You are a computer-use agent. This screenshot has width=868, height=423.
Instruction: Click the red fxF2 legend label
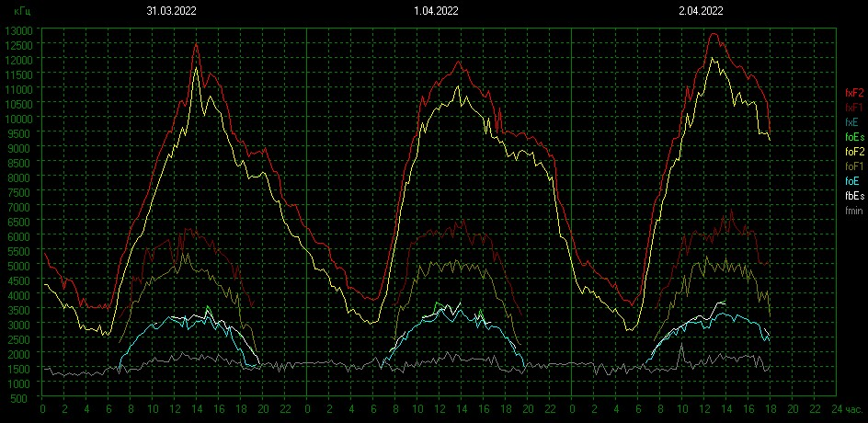853,92
